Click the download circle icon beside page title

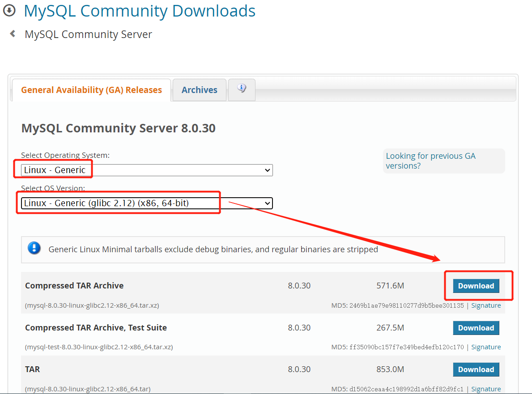coord(9,11)
